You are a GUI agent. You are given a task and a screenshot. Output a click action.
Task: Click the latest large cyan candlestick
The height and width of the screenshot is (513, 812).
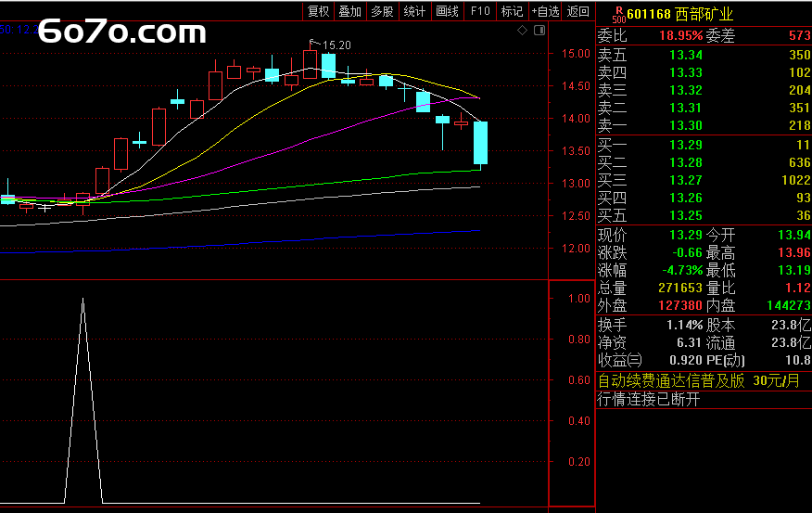click(480, 143)
